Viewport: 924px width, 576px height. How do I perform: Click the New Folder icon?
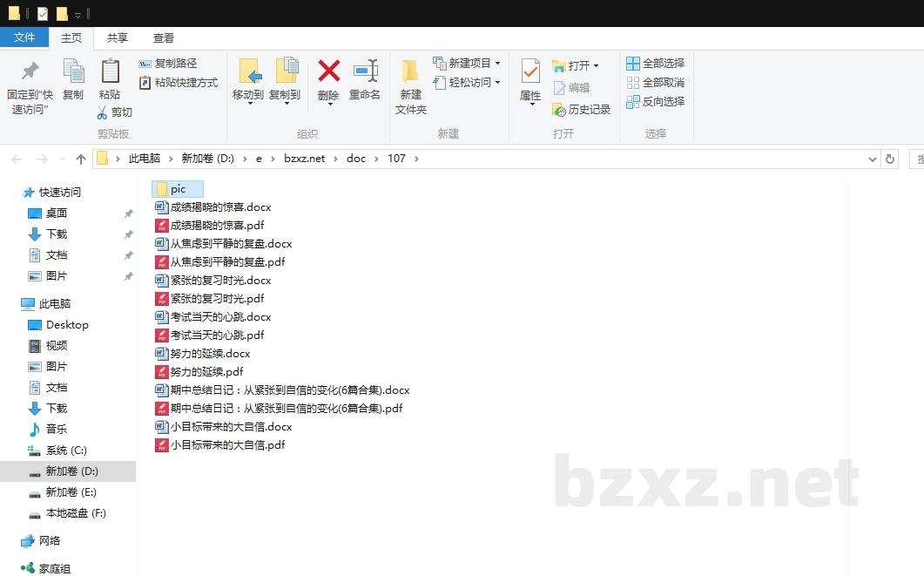click(x=410, y=71)
